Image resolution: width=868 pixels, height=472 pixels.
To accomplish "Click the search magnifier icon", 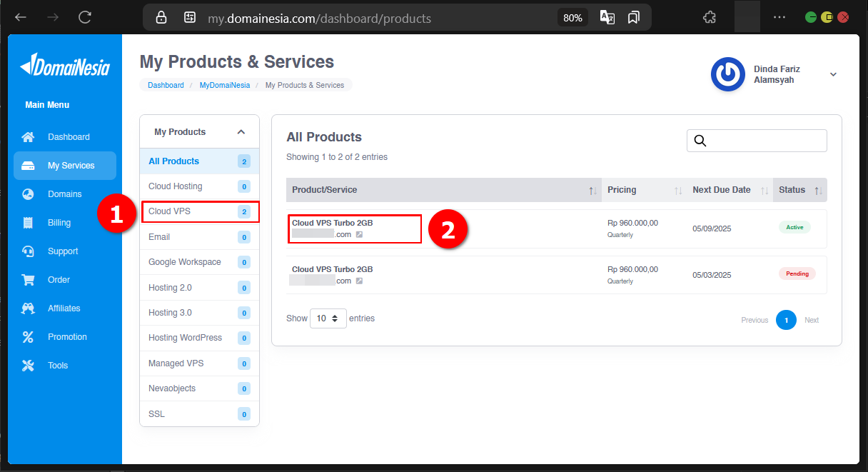I will point(700,141).
